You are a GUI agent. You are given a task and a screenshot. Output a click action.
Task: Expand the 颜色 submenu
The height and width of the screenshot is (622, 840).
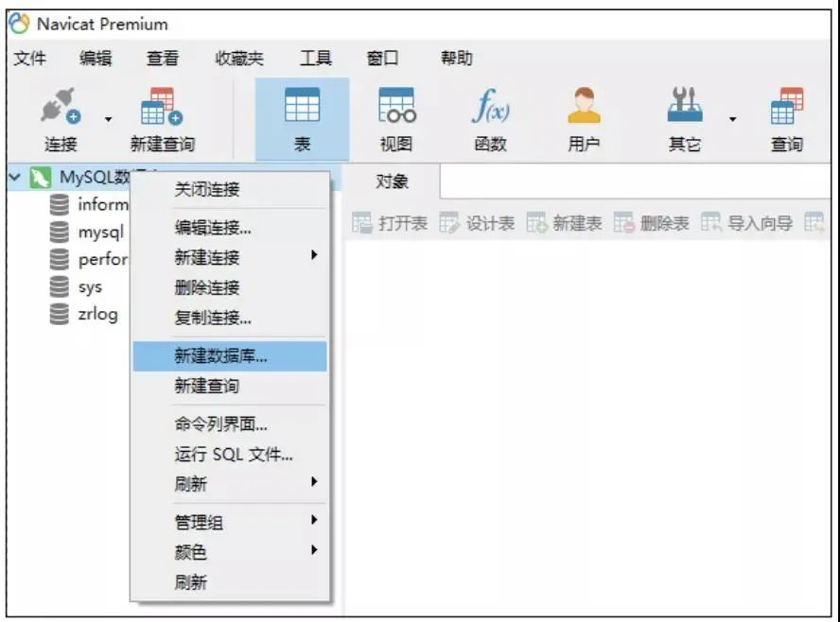[x=230, y=552]
